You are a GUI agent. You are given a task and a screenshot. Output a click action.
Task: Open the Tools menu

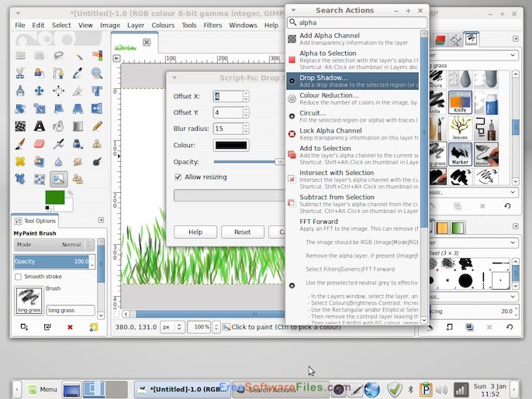tap(189, 25)
